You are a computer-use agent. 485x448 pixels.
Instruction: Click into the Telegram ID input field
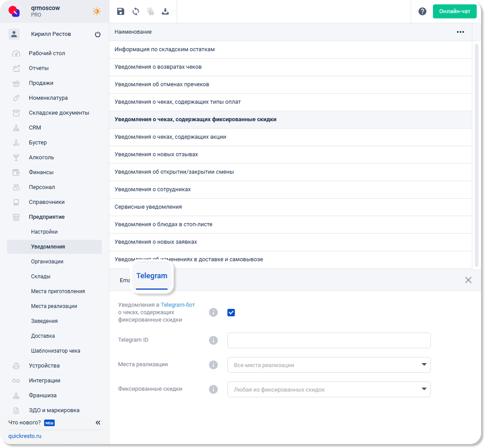coord(329,340)
